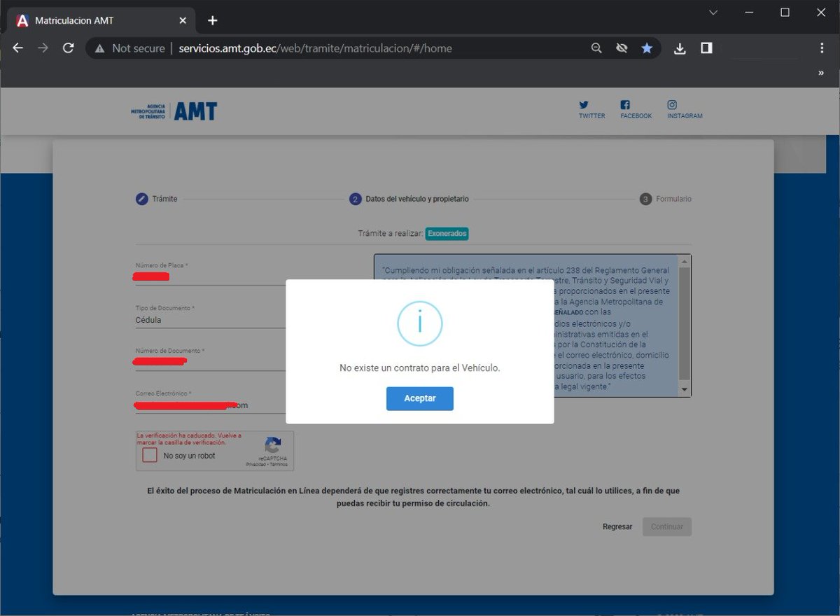The image size is (840, 616).
Task: Open the side panel icon
Action: tap(706, 48)
